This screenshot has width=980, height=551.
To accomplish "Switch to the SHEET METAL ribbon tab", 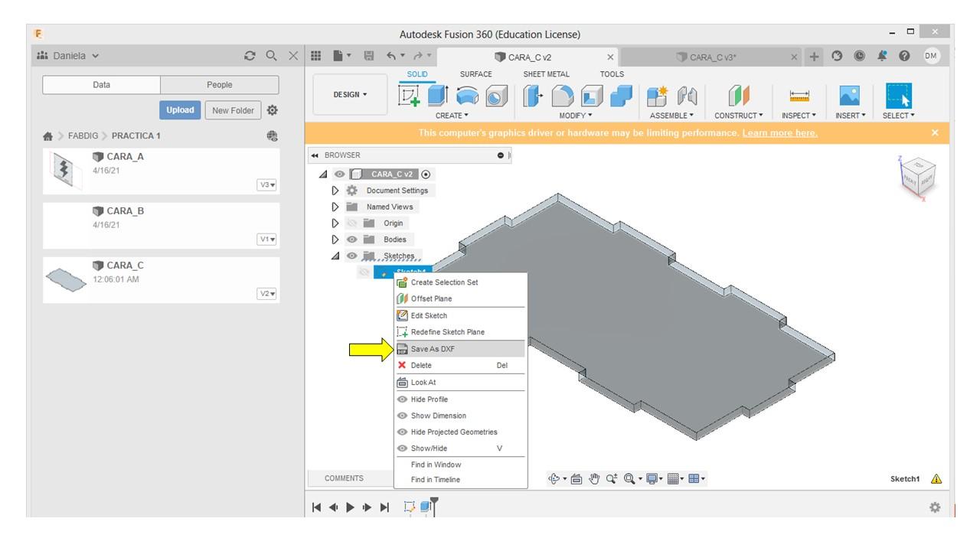I will coord(547,74).
